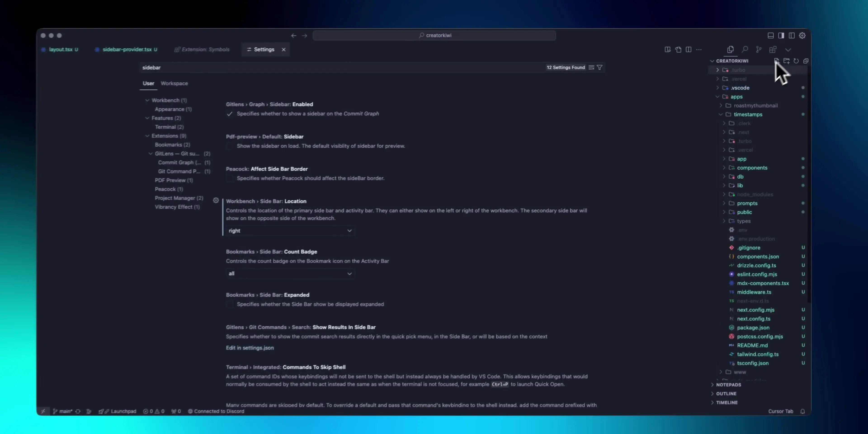Click the creatorkiwi command center search box
The width and height of the screenshot is (868, 434).
(x=434, y=35)
